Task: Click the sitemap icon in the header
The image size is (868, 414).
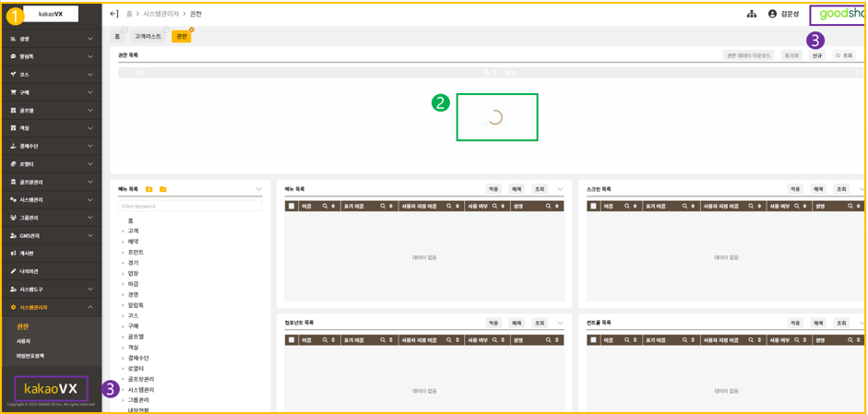Action: [x=752, y=14]
